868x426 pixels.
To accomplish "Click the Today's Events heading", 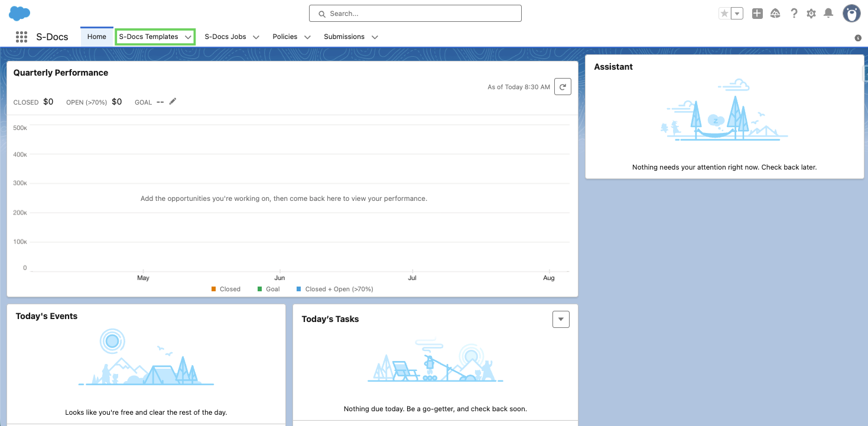I will (47, 316).
